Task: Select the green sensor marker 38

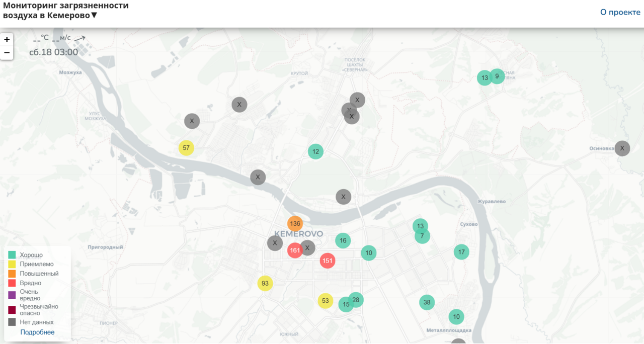Action: (x=427, y=302)
